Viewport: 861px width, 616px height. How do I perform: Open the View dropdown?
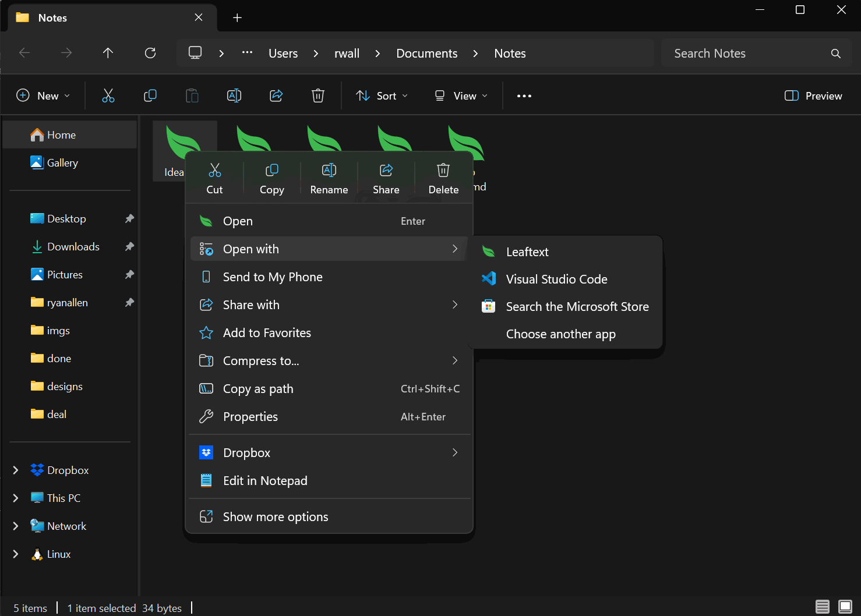pyautogui.click(x=461, y=95)
